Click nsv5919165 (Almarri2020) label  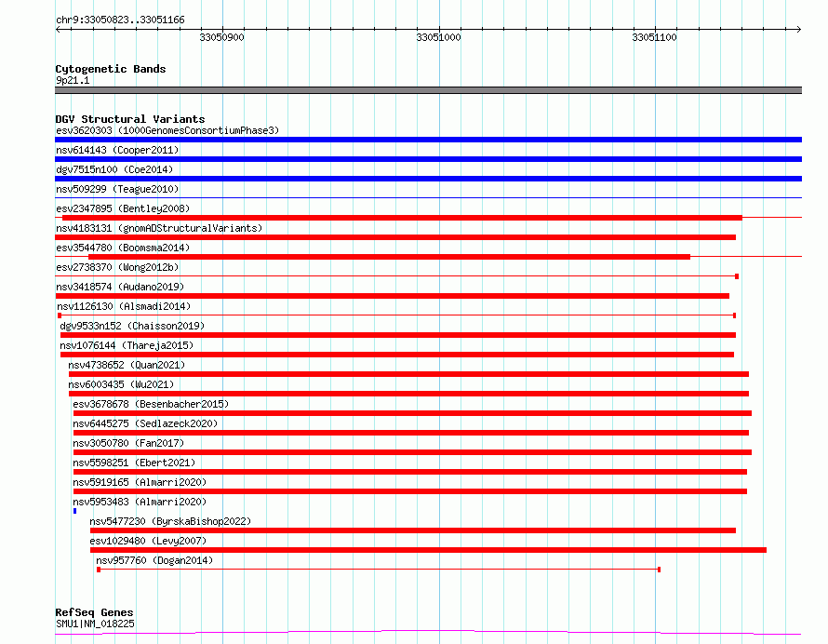[x=140, y=482]
